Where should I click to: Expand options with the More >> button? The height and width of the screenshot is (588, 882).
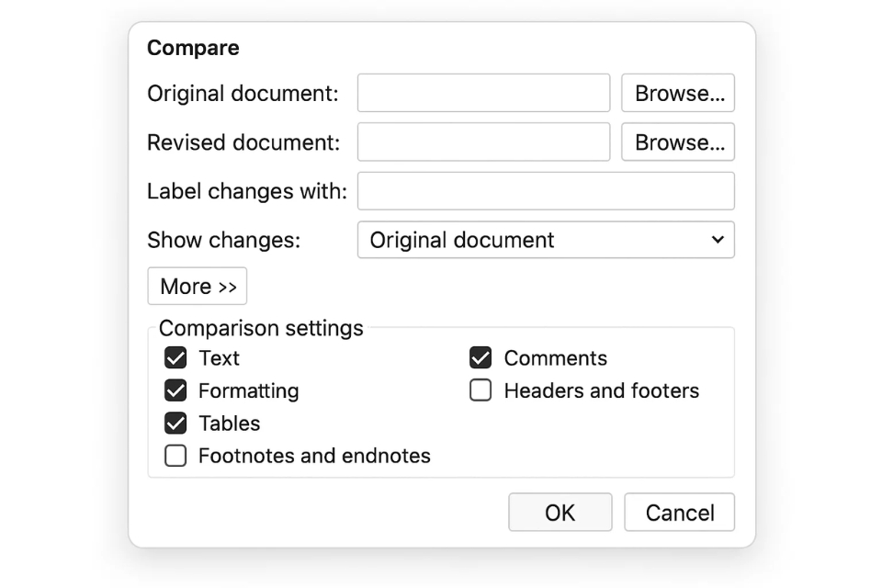point(198,287)
